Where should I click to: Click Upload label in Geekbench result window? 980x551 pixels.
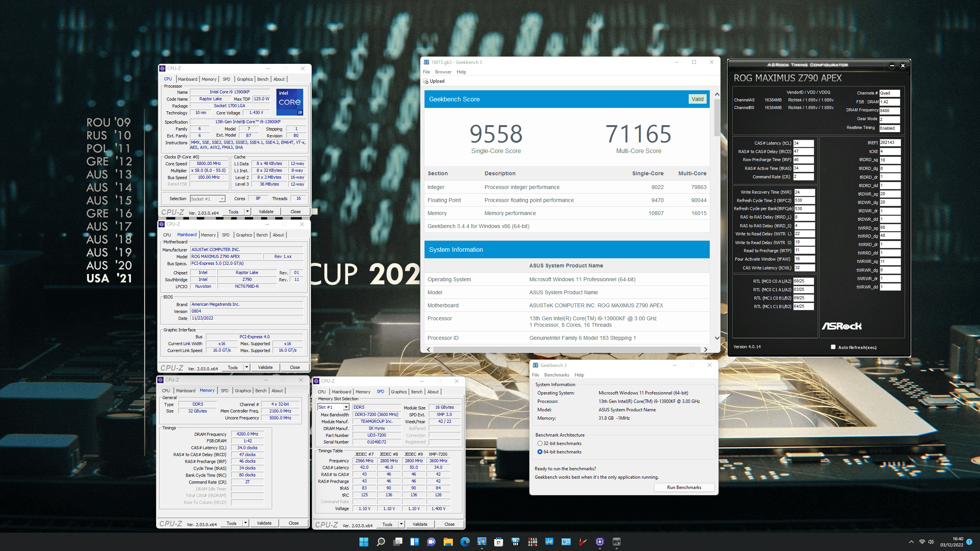[x=437, y=81]
